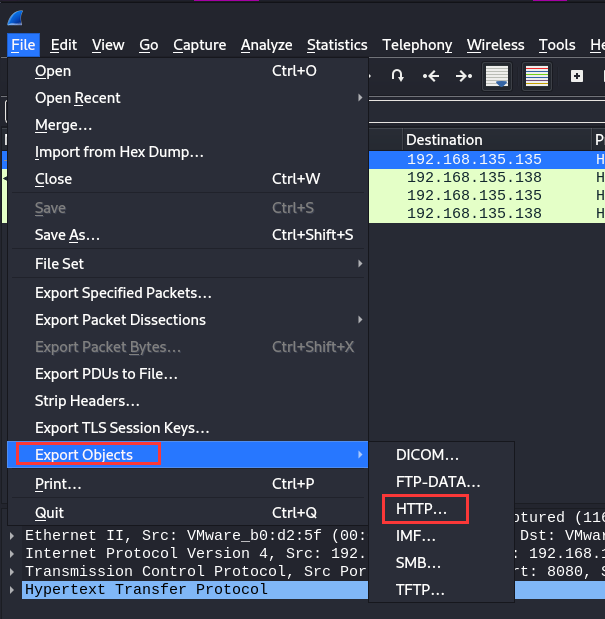Choose FTP-DATA… in Export Objects submenu
Image resolution: width=605 pixels, height=619 pixels.
[442, 482]
